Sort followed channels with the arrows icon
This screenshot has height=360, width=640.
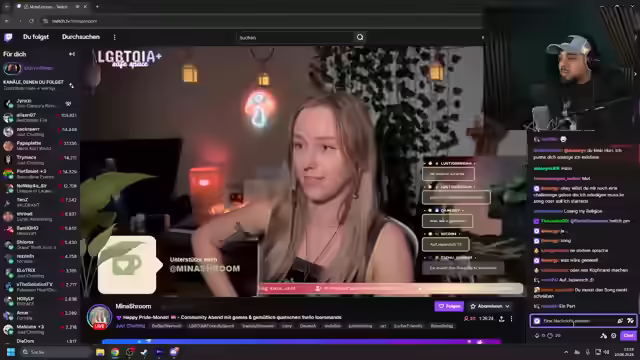tap(71, 85)
